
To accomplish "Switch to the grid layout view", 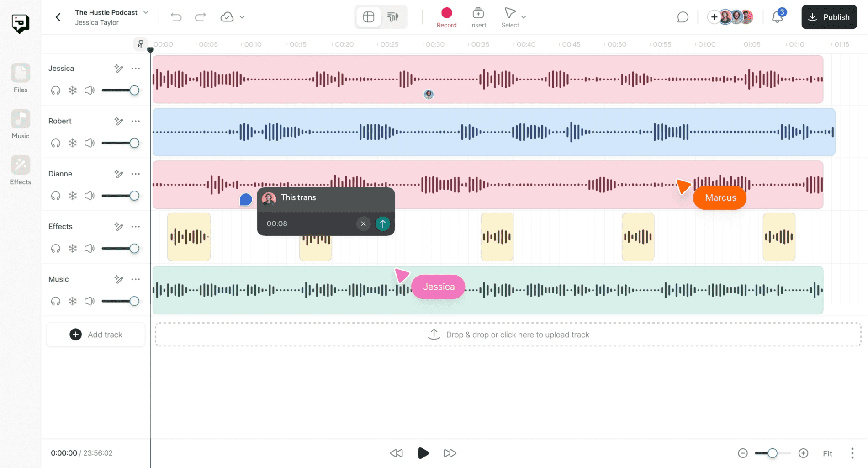I will click(x=369, y=17).
